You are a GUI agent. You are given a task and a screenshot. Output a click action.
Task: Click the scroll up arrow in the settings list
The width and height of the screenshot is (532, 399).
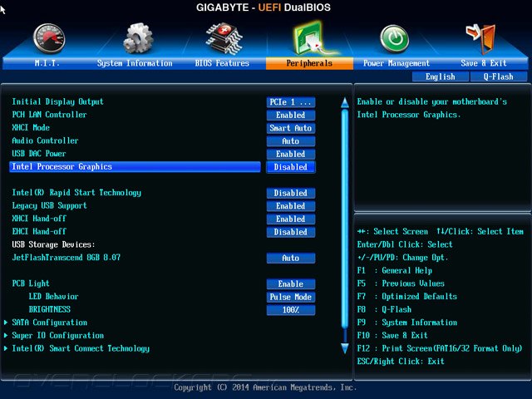click(x=345, y=102)
